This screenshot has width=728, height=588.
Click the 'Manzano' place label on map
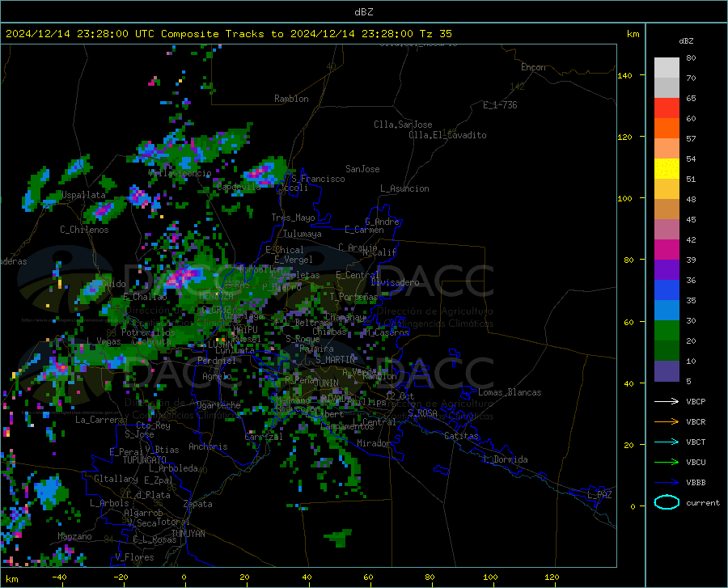tap(74, 536)
